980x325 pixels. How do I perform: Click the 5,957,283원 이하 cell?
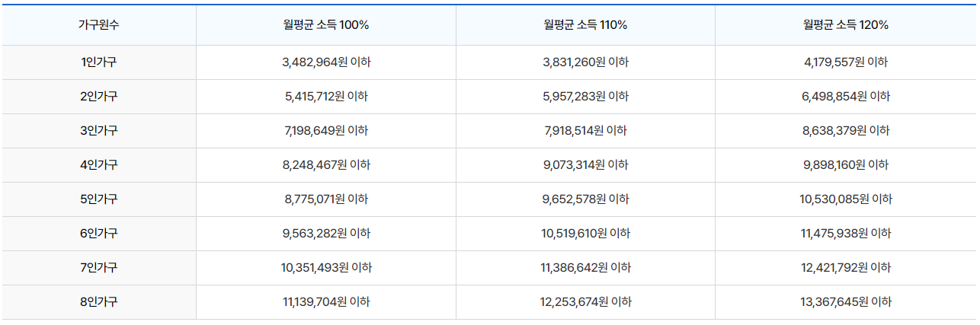(x=585, y=97)
